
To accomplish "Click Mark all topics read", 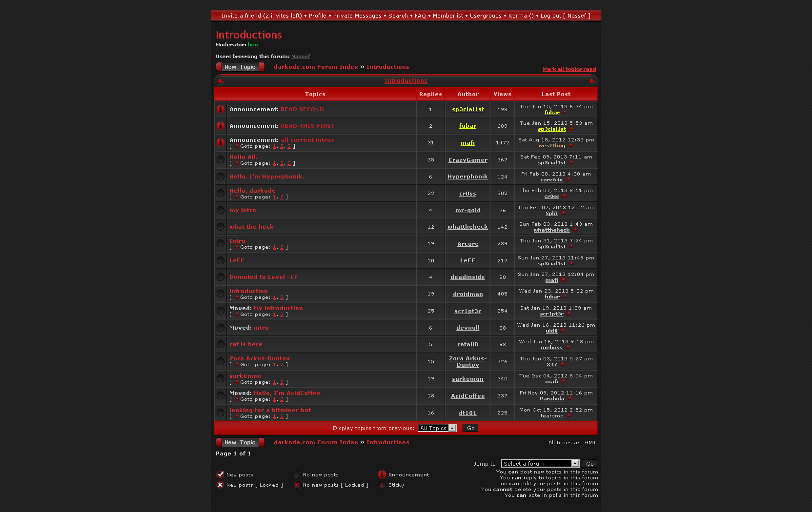I will click(x=569, y=69).
